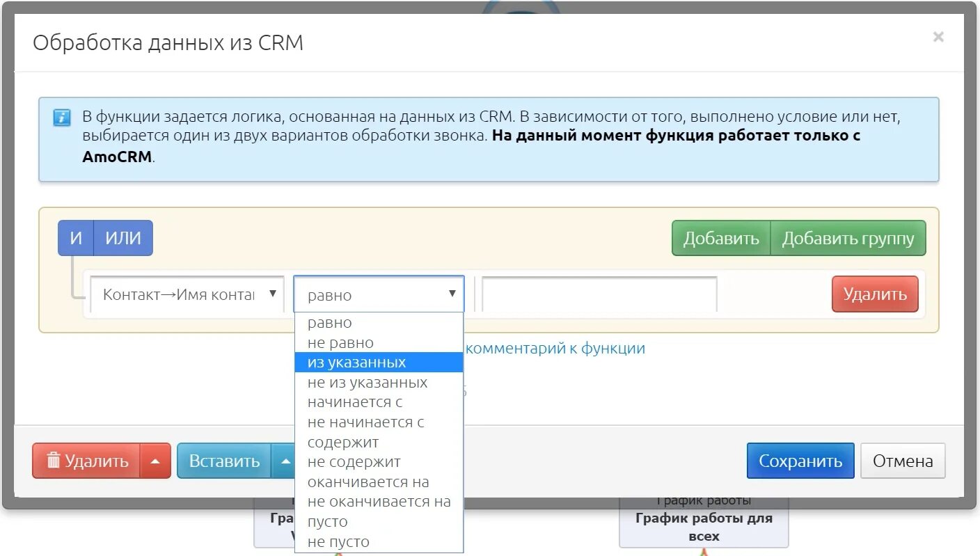Image resolution: width=980 pixels, height=556 pixels.
Task: Choose не из указанных option
Action: (379, 383)
